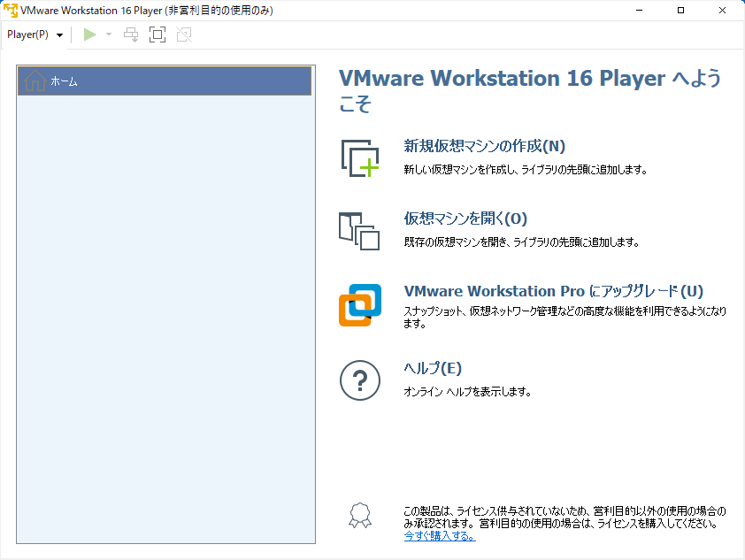The width and height of the screenshot is (745, 560).
Task: Click the green power on play icon
Action: (89, 35)
